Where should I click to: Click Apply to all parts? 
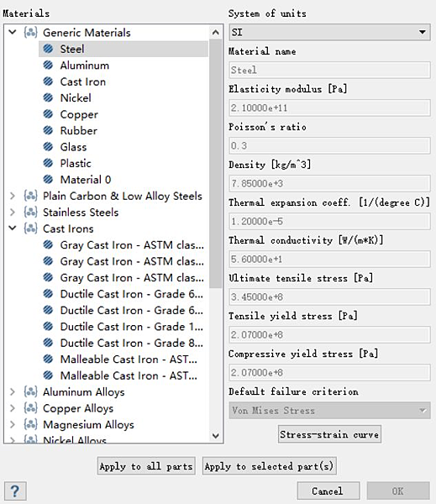point(146,466)
